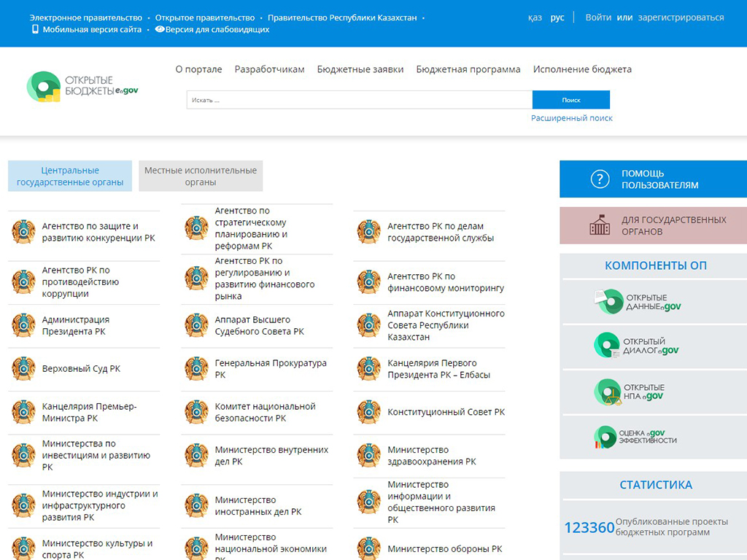The height and width of the screenshot is (560, 747).
Task: Click emblem beside Аппарат Высшего Судебного Совета
Action: (x=196, y=325)
